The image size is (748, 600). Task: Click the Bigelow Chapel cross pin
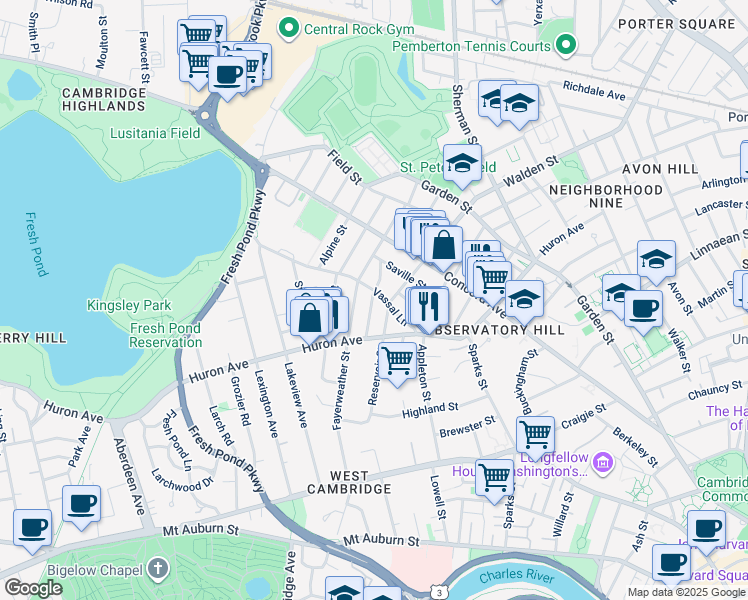pos(159,570)
